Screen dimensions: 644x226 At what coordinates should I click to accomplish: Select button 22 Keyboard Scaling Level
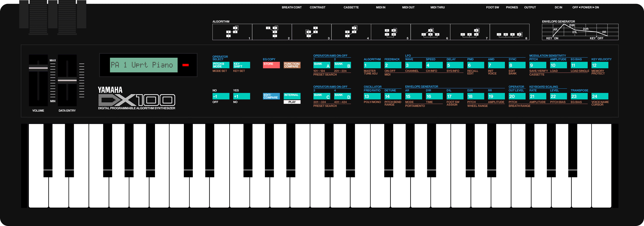point(559,96)
